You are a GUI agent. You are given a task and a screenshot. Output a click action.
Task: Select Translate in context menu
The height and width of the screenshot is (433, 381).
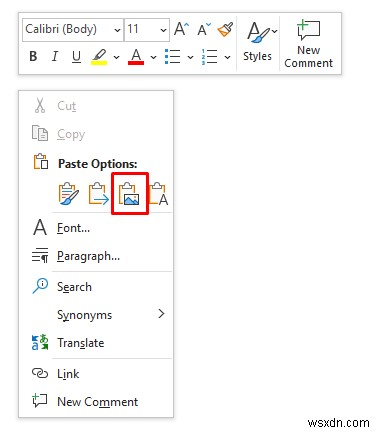[x=96, y=343]
